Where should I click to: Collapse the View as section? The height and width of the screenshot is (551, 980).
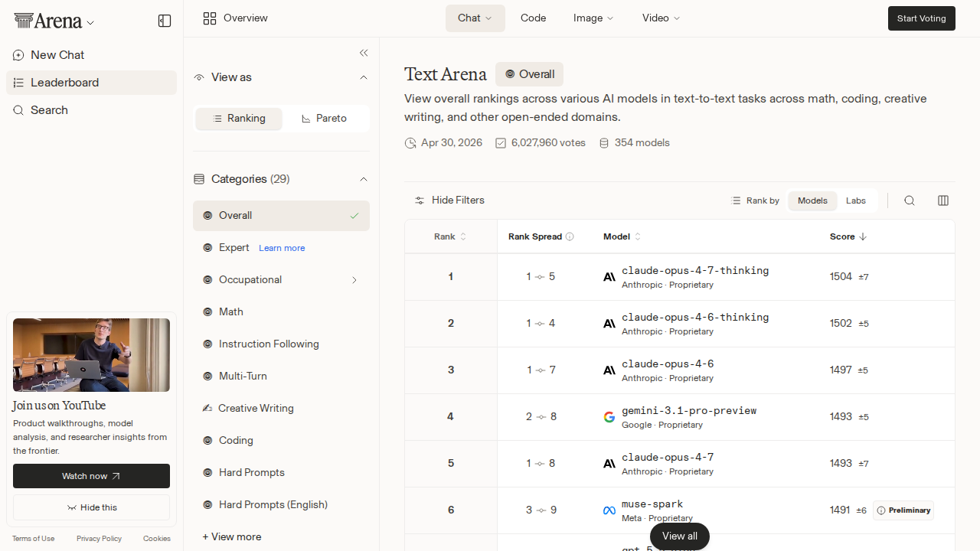364,77
